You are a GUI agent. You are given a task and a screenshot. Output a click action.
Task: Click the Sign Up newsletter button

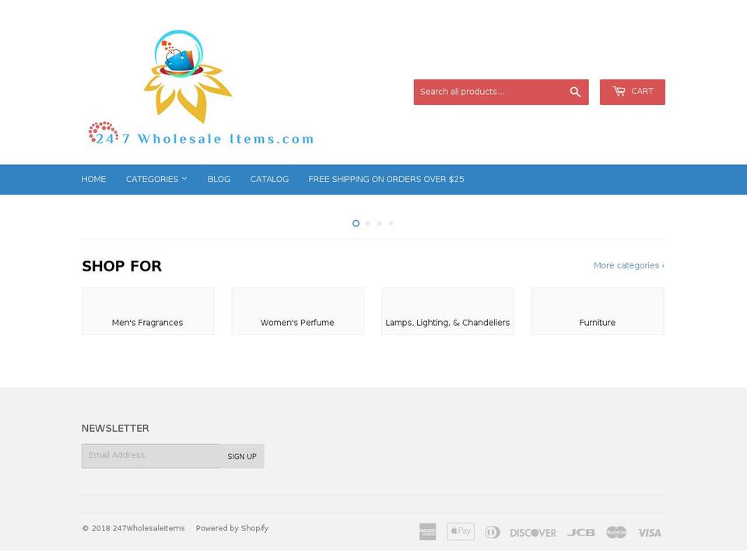click(x=242, y=457)
